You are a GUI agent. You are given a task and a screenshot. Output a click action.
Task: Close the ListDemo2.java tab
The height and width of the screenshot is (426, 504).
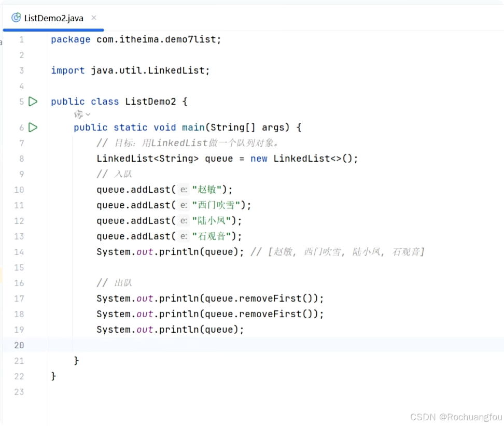click(x=94, y=17)
